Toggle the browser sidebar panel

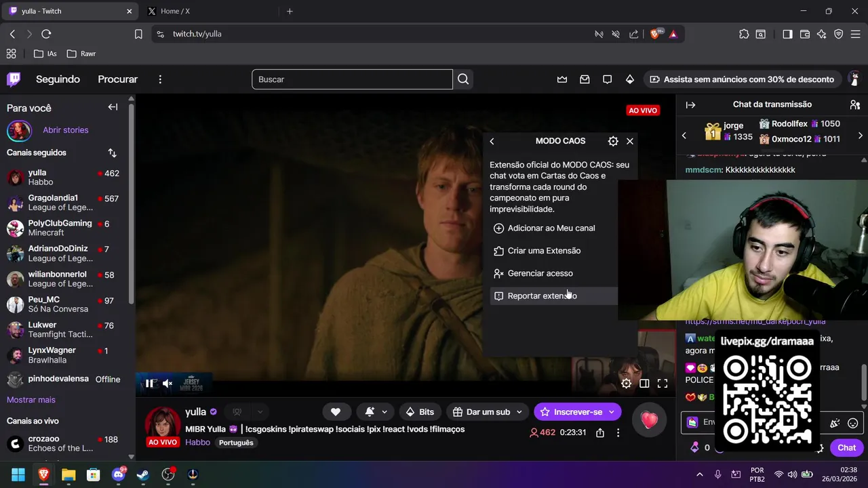pyautogui.click(x=787, y=34)
